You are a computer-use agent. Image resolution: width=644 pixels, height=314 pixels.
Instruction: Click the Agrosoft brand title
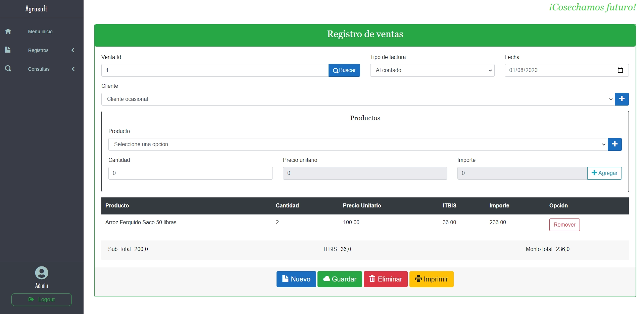tap(36, 9)
